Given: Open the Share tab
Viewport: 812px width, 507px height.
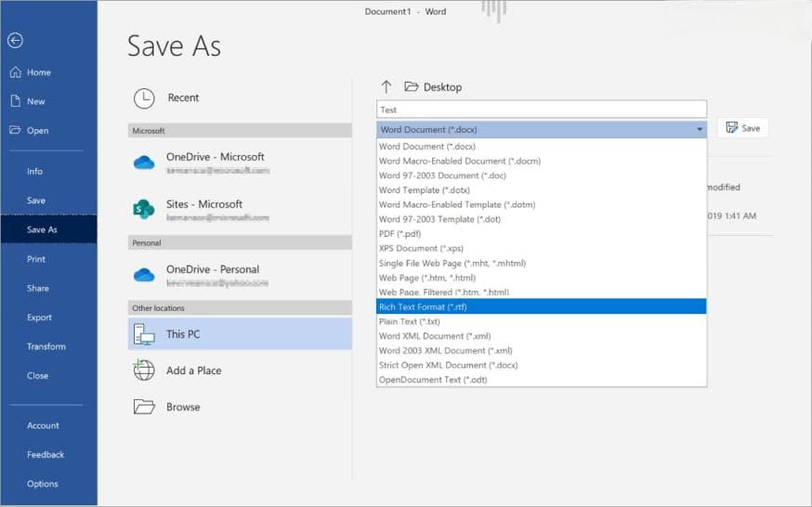Looking at the screenshot, I should click(x=48, y=288).
